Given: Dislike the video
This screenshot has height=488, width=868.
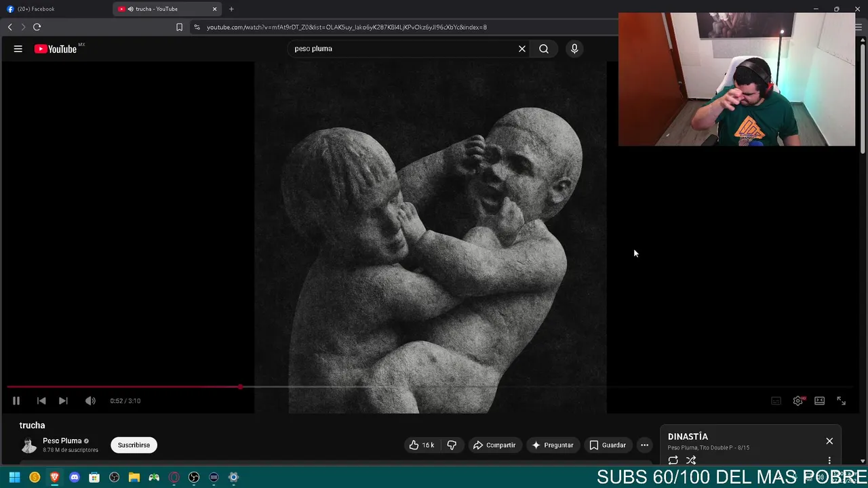Looking at the screenshot, I should tap(452, 445).
